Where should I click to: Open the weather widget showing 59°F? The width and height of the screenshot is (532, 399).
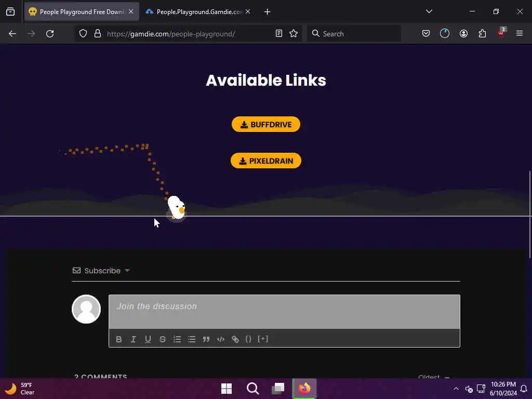(20, 389)
